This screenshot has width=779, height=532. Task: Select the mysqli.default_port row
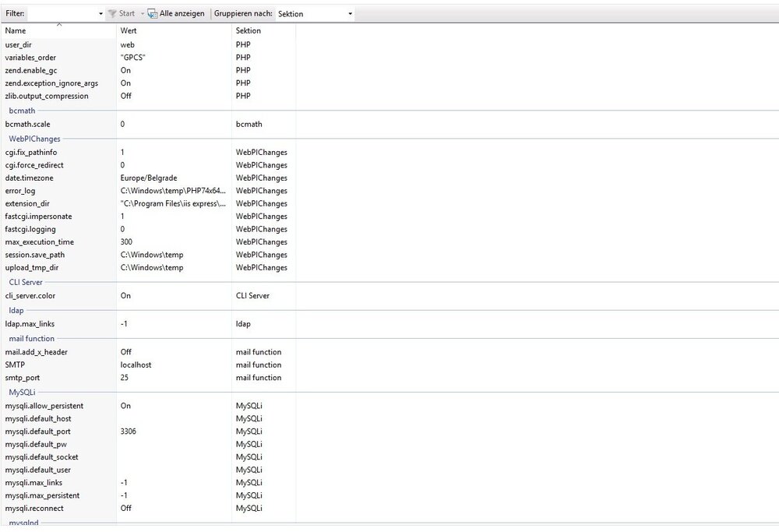tap(37, 432)
